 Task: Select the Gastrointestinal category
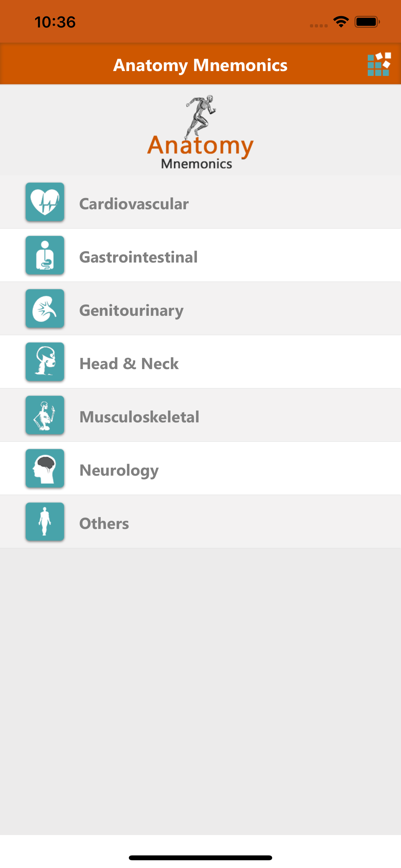[138, 257]
